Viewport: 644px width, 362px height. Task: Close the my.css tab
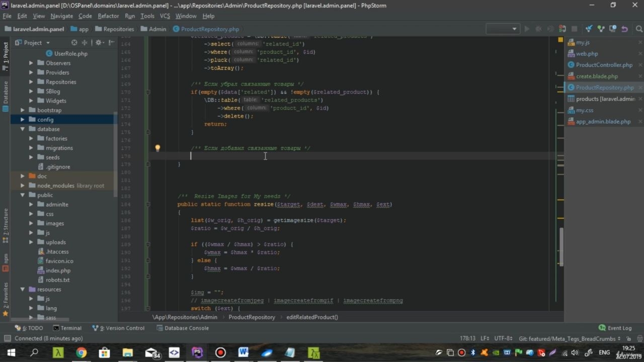tap(640, 110)
